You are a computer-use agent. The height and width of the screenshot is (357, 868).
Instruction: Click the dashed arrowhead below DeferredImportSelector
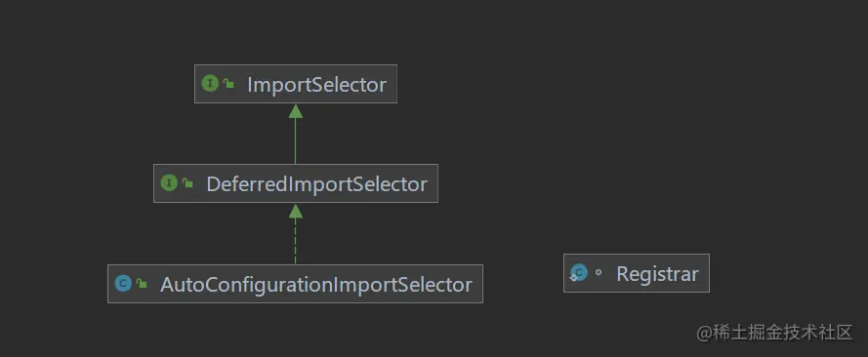point(296,211)
